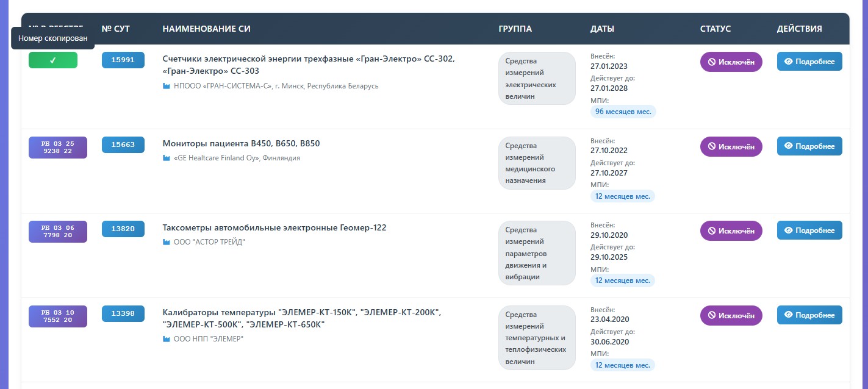This screenshot has width=868, height=389.
Task: Click the ДАТЫ column header
Action: click(603, 29)
